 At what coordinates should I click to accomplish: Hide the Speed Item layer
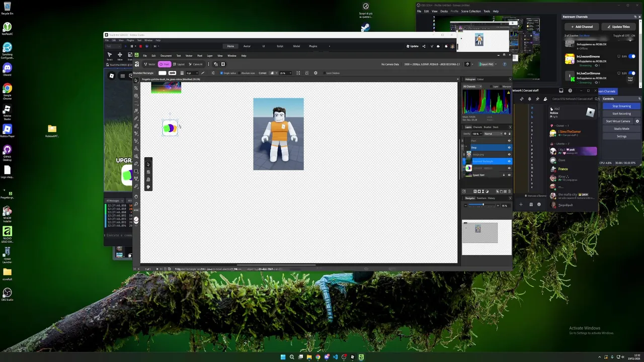coord(509,175)
